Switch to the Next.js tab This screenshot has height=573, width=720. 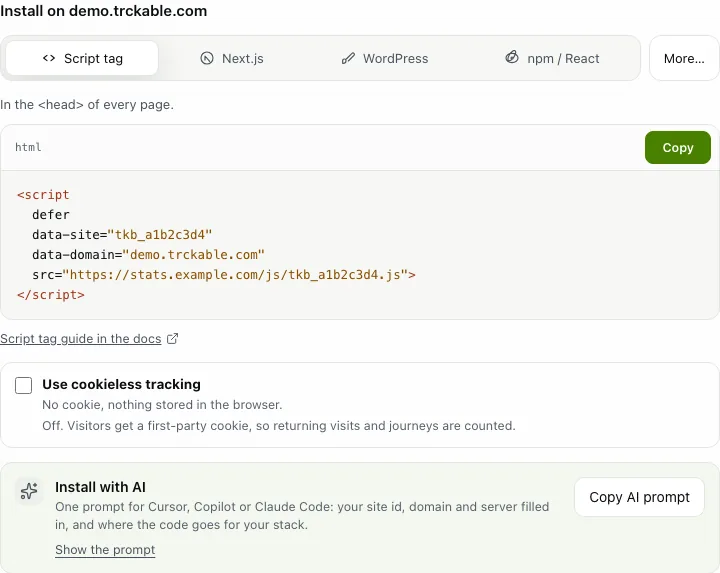(x=232, y=58)
